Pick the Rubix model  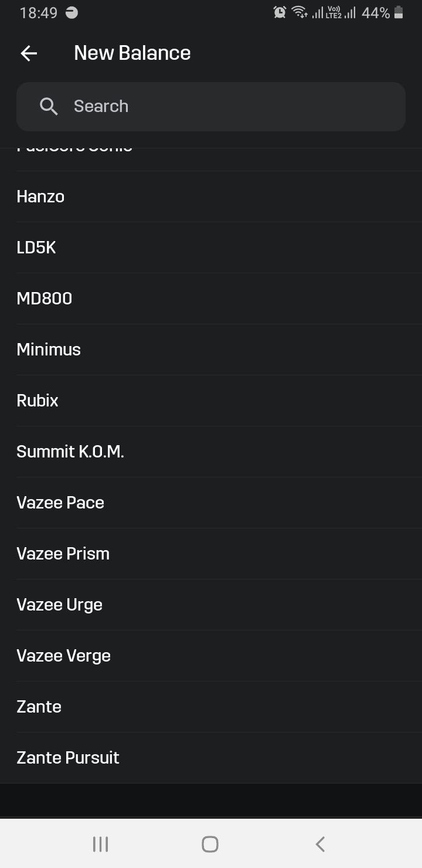(211, 401)
